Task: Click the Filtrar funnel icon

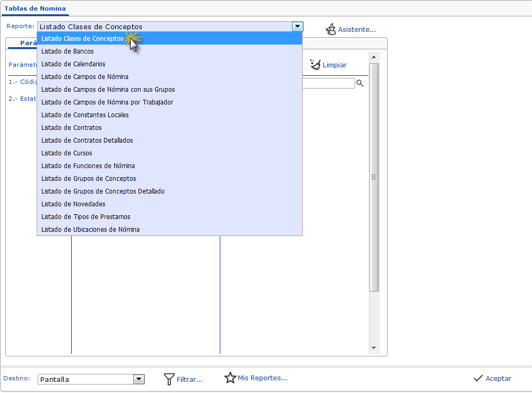Action: 169,379
